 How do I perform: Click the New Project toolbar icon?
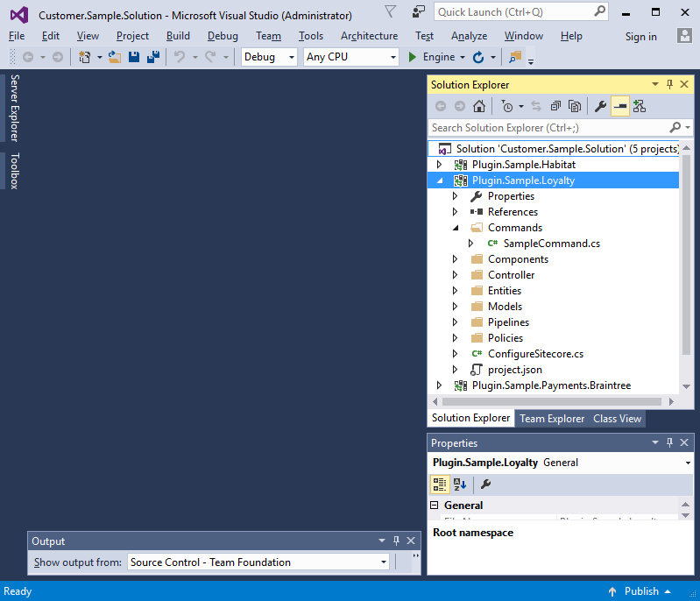pyautogui.click(x=84, y=57)
